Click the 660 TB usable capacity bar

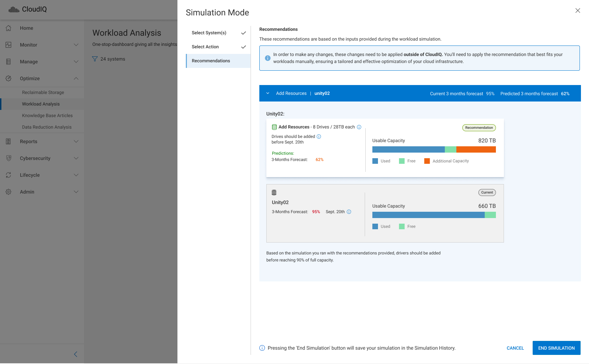coord(434,215)
